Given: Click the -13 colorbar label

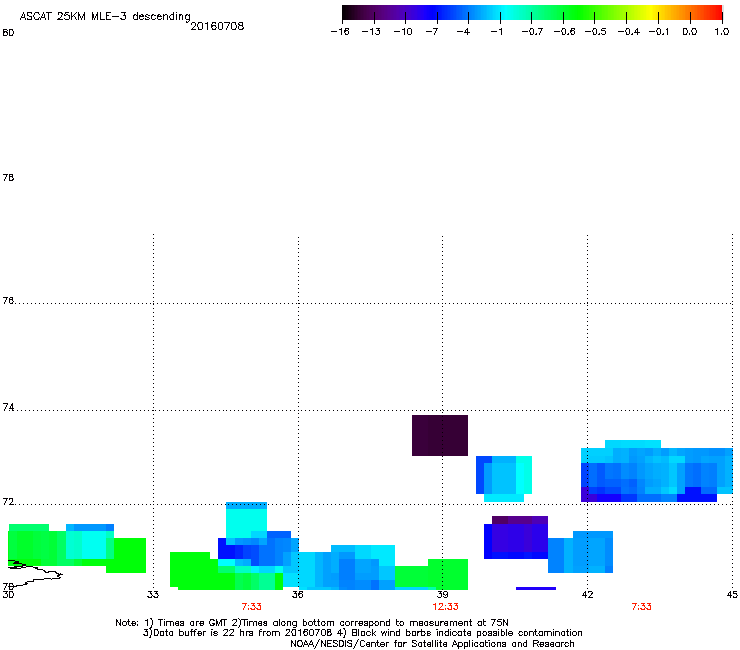Looking at the screenshot, I should (x=371, y=32).
